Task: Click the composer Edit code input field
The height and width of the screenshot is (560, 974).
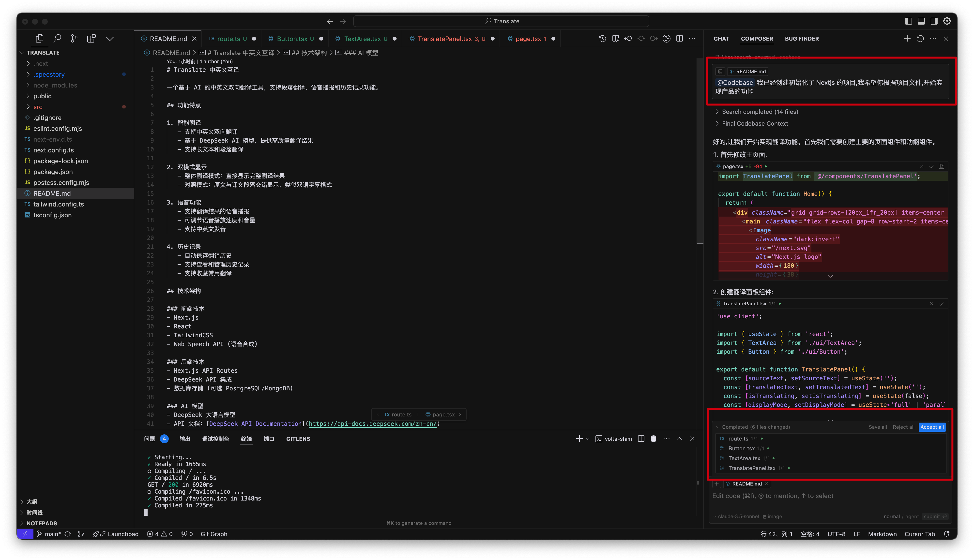Action: 827,496
